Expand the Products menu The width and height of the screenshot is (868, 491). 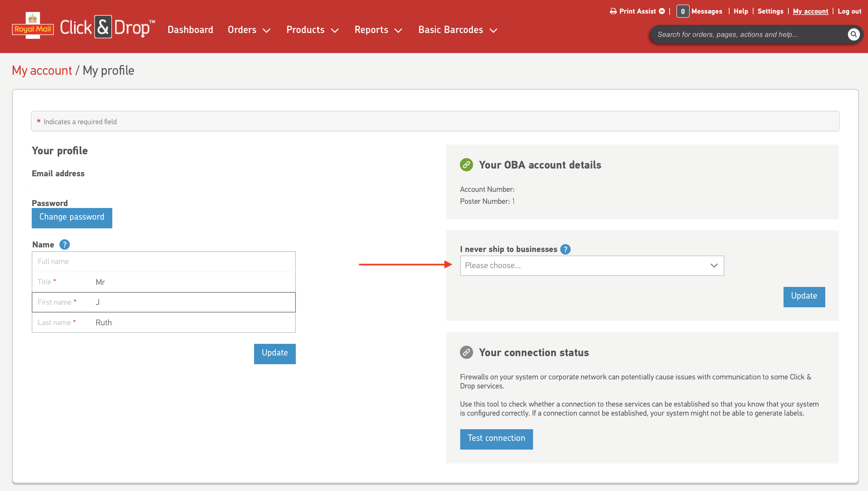(x=312, y=30)
